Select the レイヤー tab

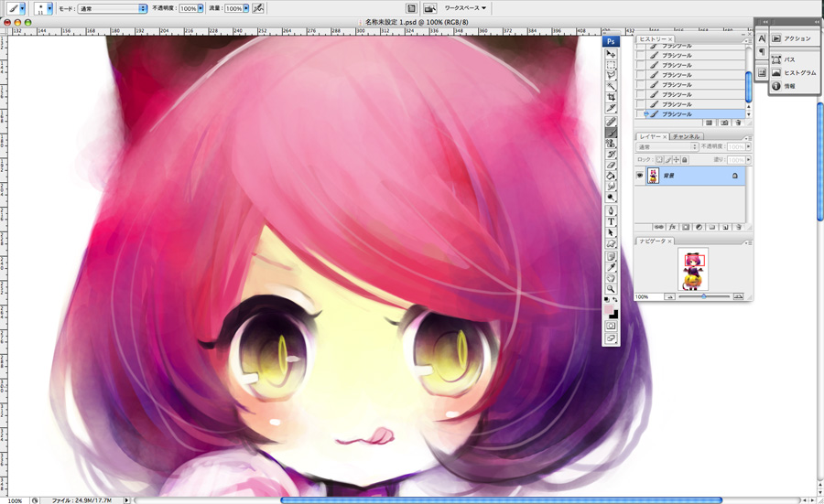point(651,136)
